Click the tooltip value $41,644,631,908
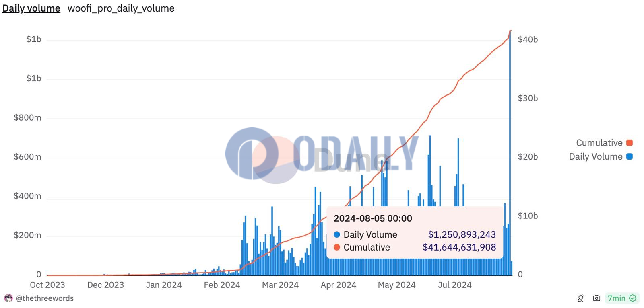This screenshot has height=308, width=644. (x=459, y=247)
